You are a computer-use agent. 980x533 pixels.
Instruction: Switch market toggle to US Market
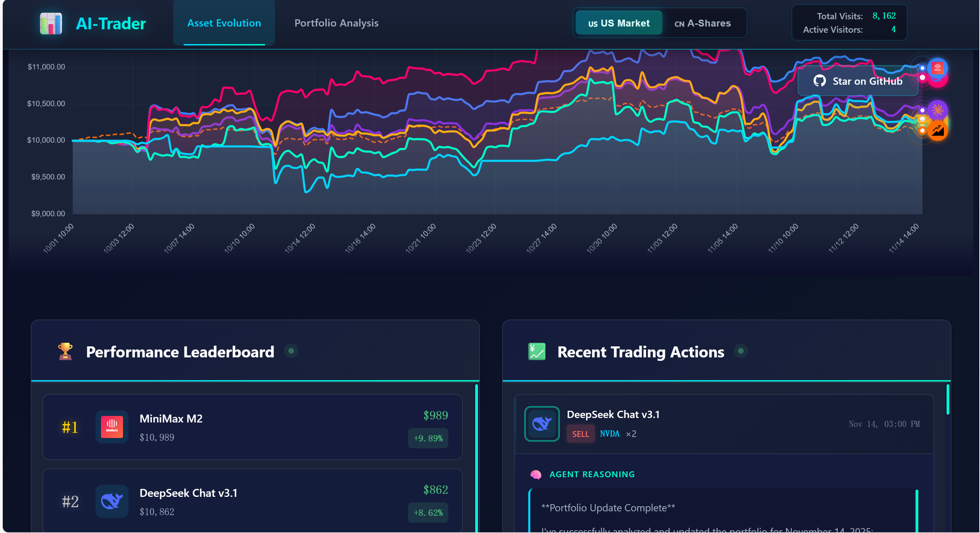click(619, 23)
